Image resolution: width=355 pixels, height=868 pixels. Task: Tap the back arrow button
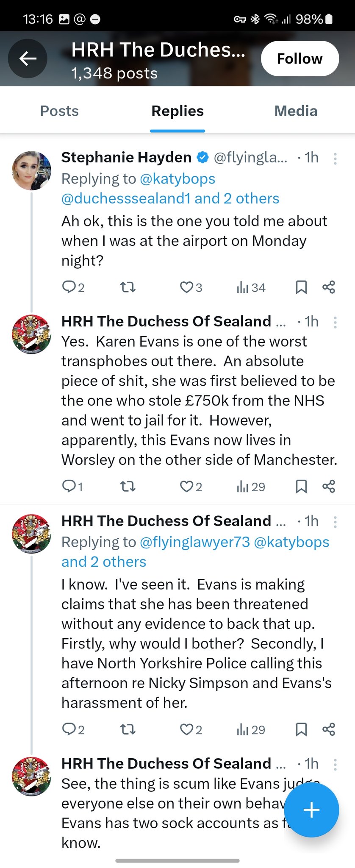pyautogui.click(x=28, y=58)
